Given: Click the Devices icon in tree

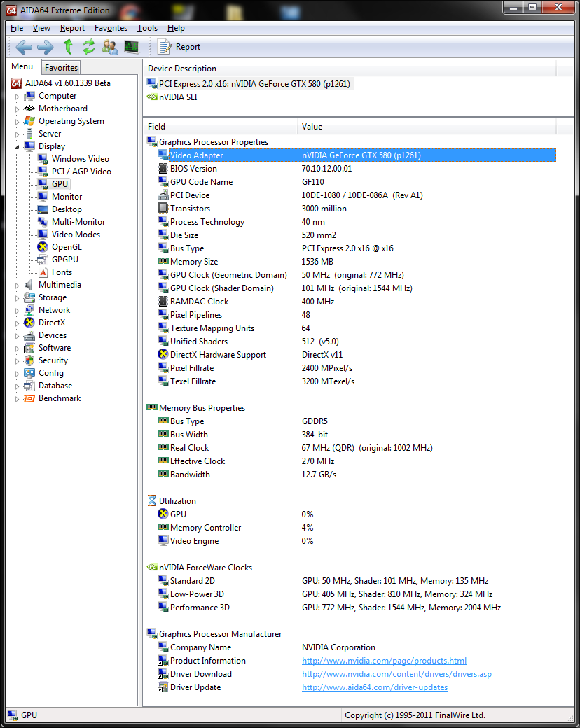Looking at the screenshot, I should tap(29, 335).
